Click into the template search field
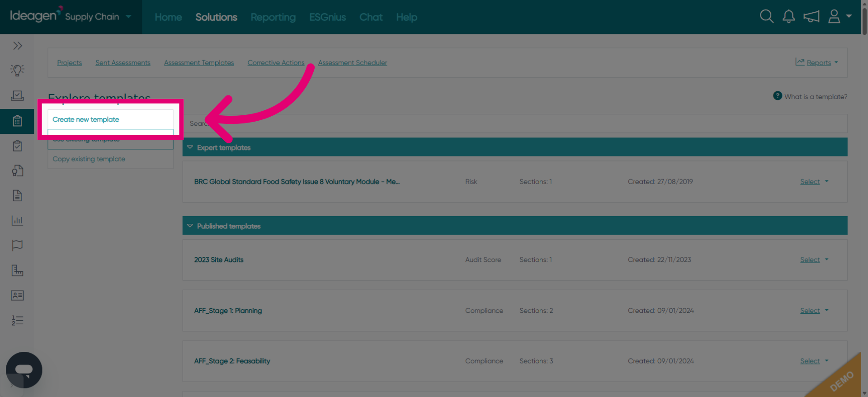The image size is (868, 397). tap(515, 123)
